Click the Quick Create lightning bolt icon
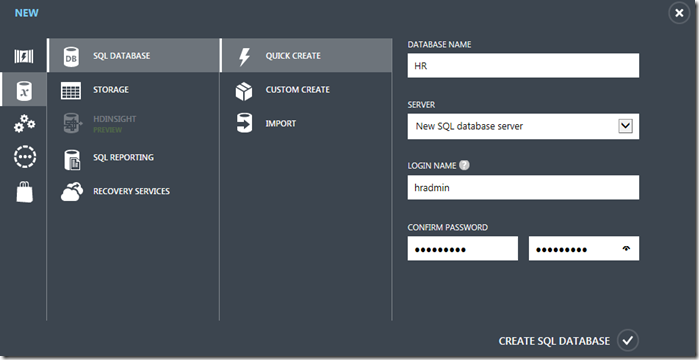The height and width of the screenshot is (360, 699). point(244,57)
